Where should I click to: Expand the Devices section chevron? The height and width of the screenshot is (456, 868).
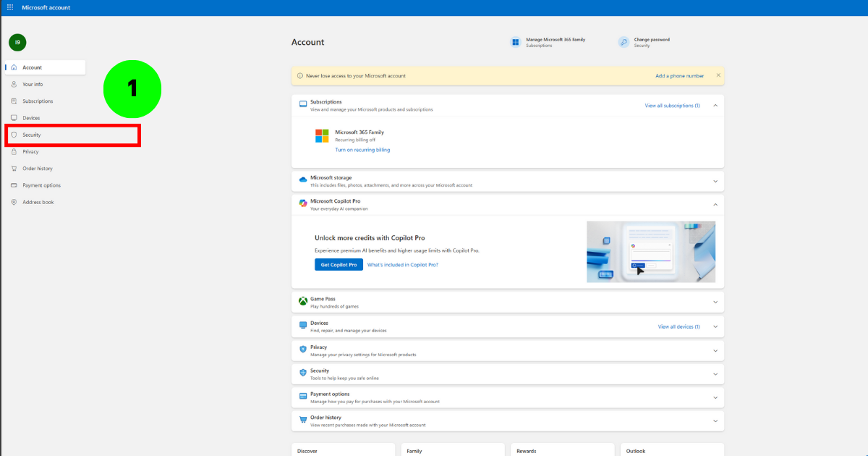715,326
